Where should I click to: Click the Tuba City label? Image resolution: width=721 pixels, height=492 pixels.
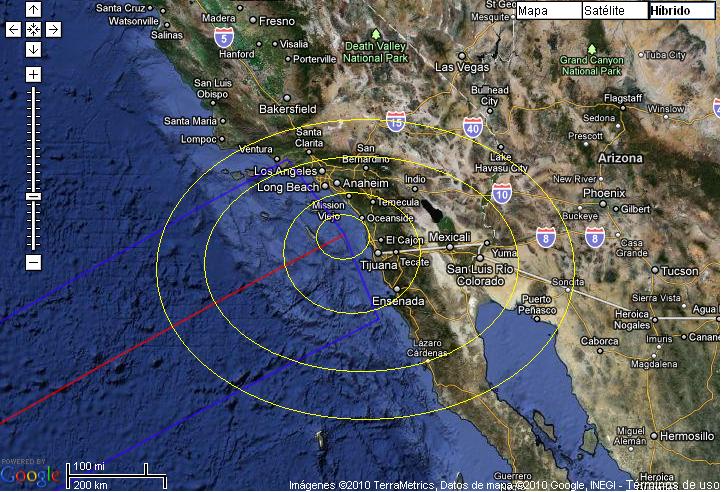665,55
